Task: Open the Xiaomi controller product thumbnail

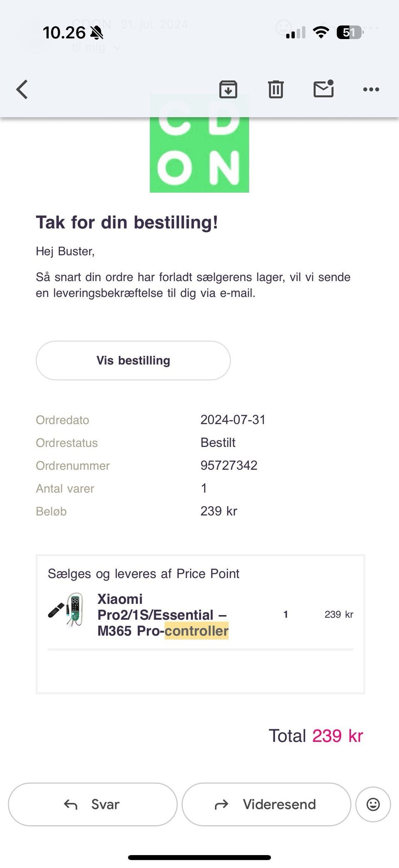Action: click(x=66, y=610)
